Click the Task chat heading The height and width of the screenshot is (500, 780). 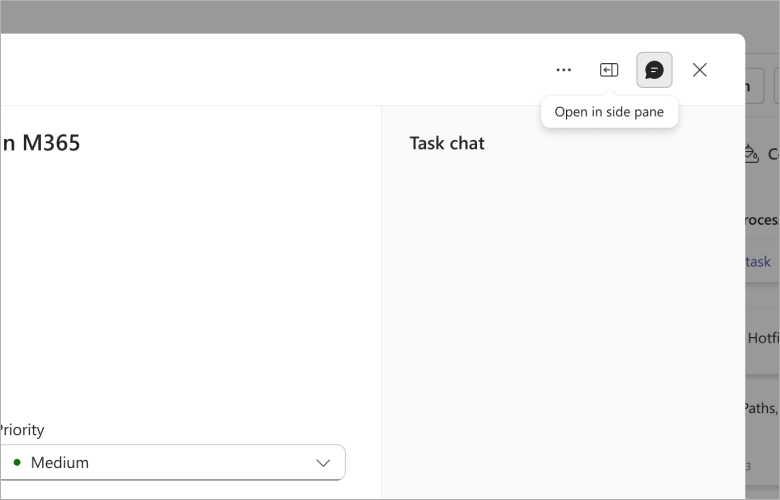447,143
